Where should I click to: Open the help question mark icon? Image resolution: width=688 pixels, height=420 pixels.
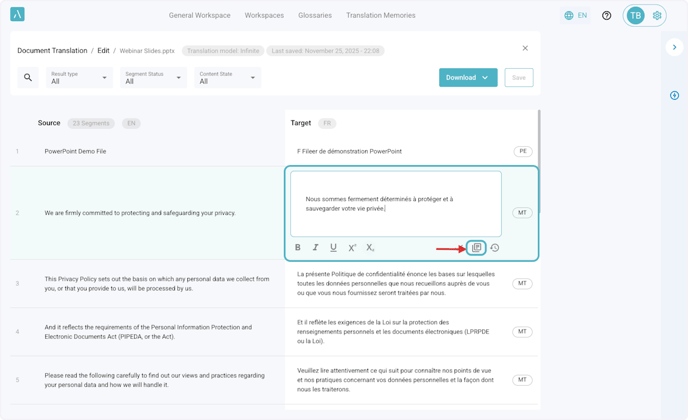pos(606,16)
